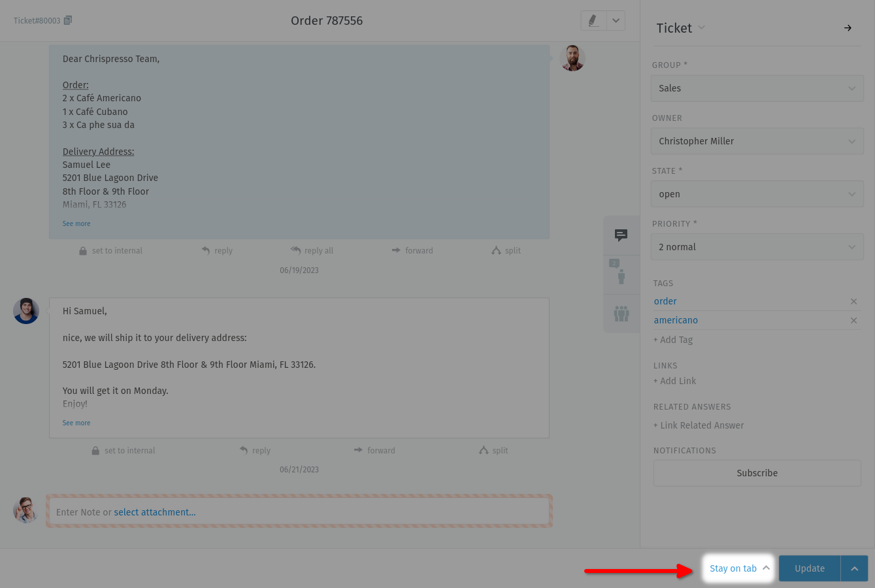Screen dimensions: 875x588
Task: Open the ticket conversation sidebar tab icon
Action: click(621, 235)
